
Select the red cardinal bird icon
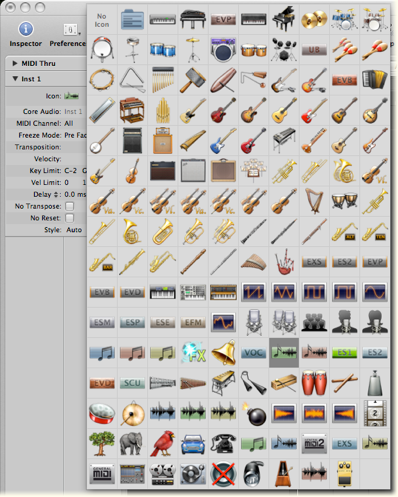click(163, 443)
